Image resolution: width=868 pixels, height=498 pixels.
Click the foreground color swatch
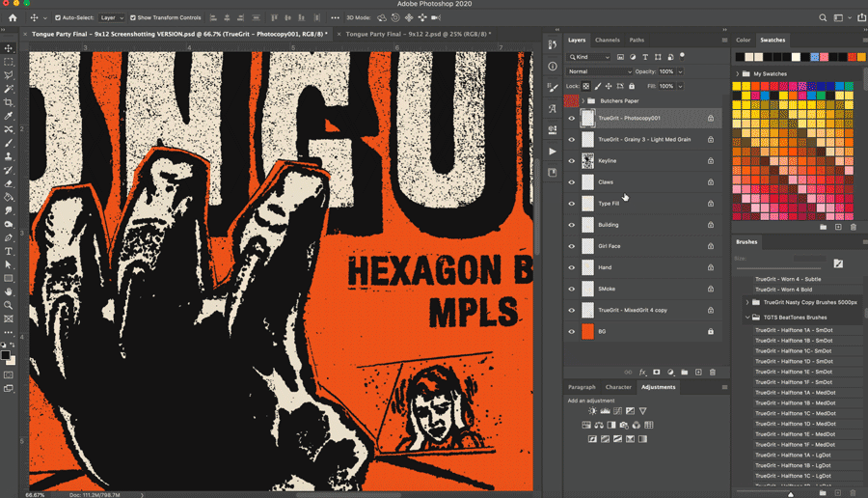(6, 355)
